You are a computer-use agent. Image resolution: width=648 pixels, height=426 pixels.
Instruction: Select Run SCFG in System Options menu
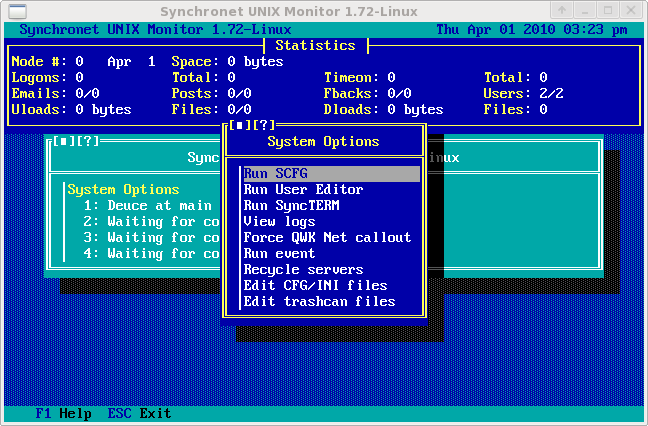click(331, 174)
